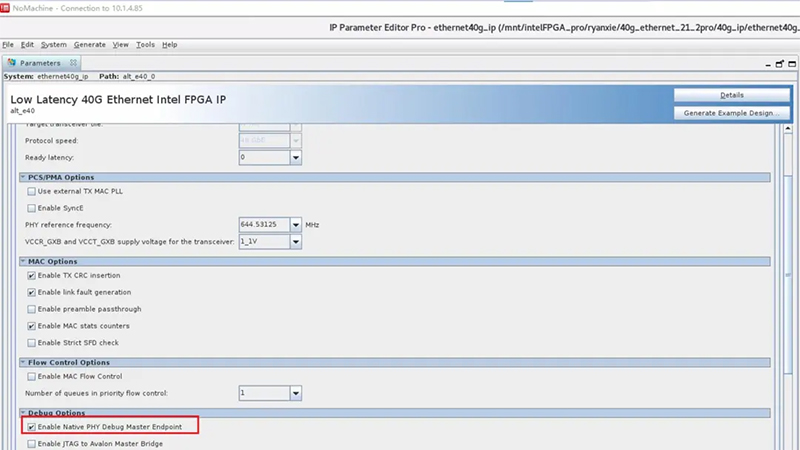Click the Ready latency value field
The width and height of the screenshot is (800, 450).
click(x=264, y=158)
